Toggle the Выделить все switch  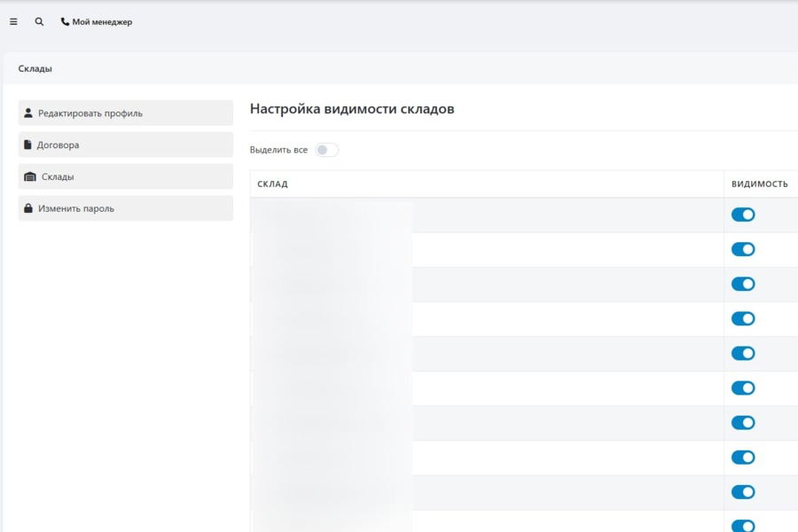(326, 150)
